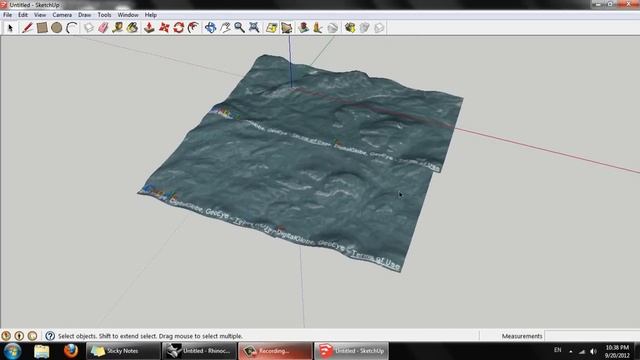
Task: Click the volume speaker tray icon
Action: tap(593, 351)
